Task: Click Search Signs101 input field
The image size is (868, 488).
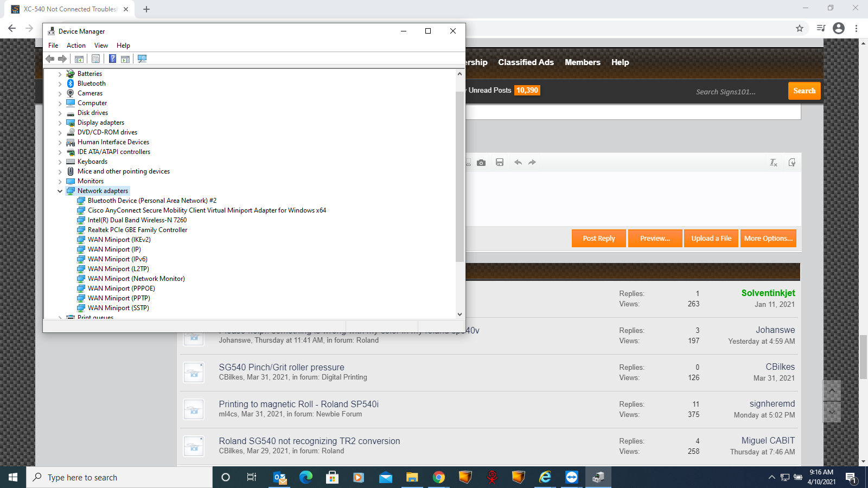Action: coord(738,92)
